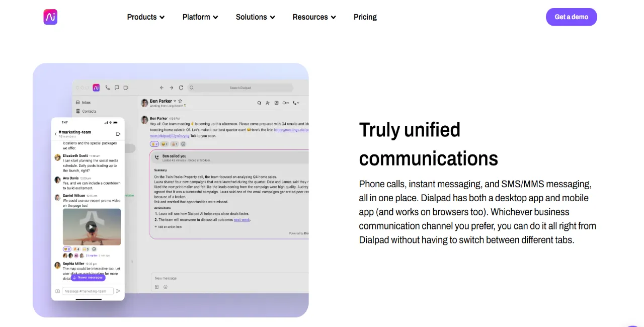Image resolution: width=644 pixels, height=327 pixels.
Task: Open Contacts in the app sidebar
Action: 86,111
